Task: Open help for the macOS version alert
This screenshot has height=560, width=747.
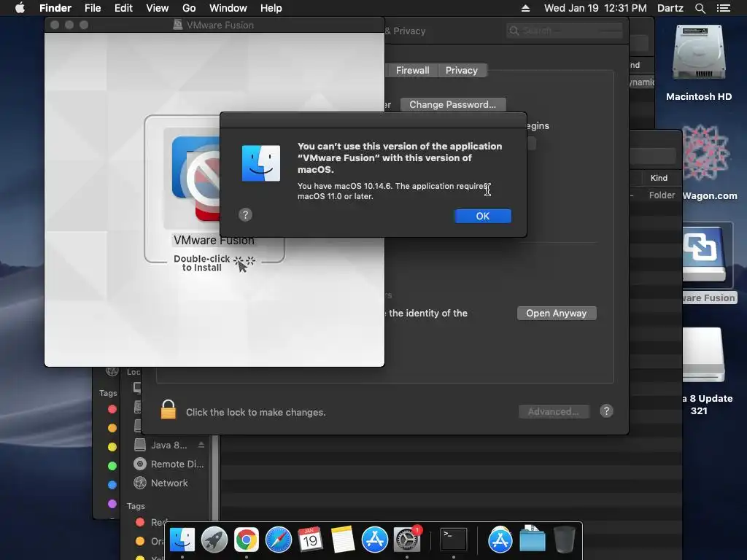Action: pyautogui.click(x=245, y=215)
